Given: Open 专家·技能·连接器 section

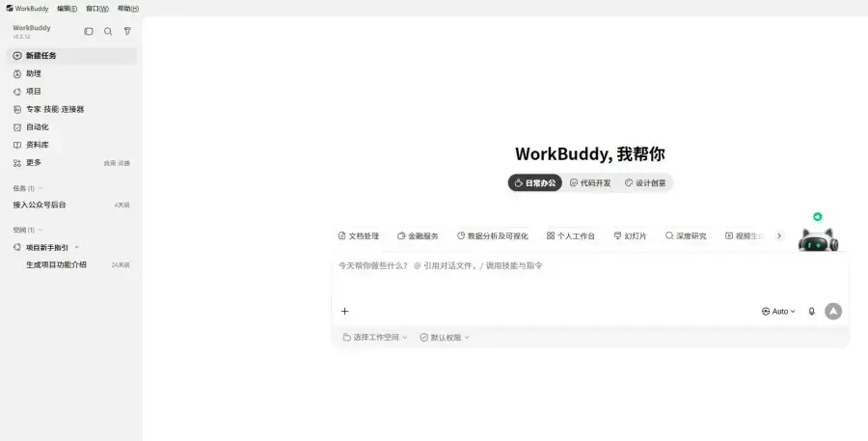Looking at the screenshot, I should tap(71, 109).
